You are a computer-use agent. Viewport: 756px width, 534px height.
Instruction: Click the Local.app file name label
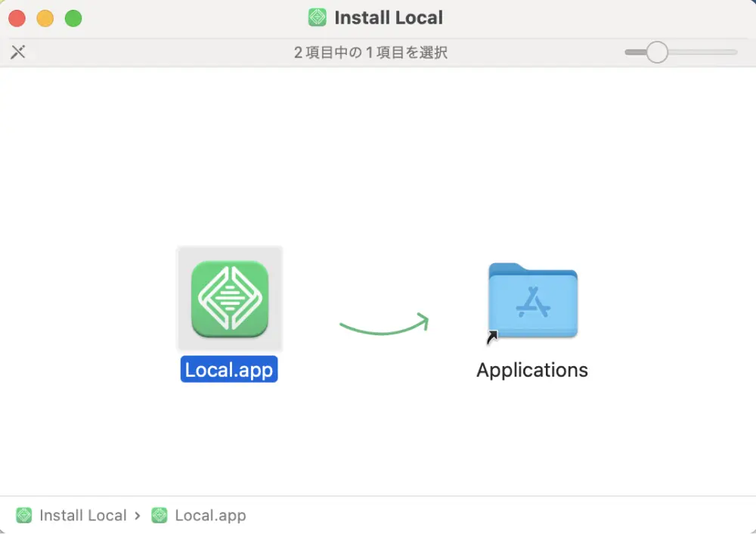[229, 369]
